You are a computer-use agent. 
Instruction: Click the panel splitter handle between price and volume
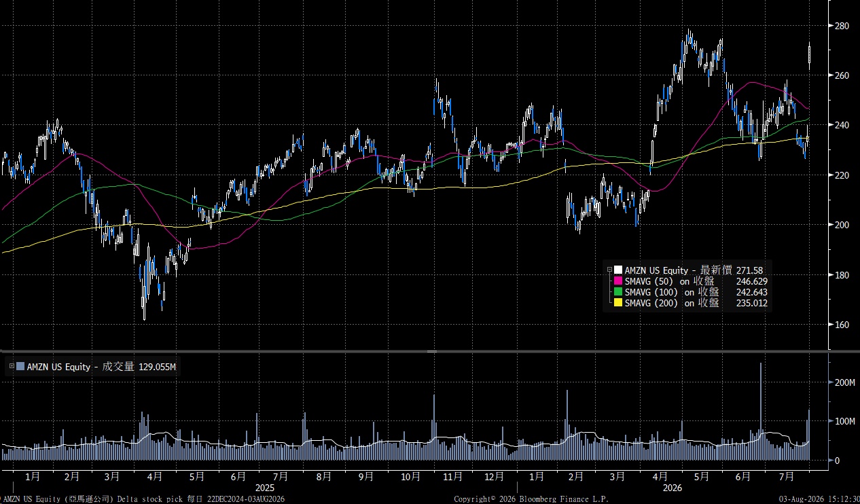click(431, 351)
